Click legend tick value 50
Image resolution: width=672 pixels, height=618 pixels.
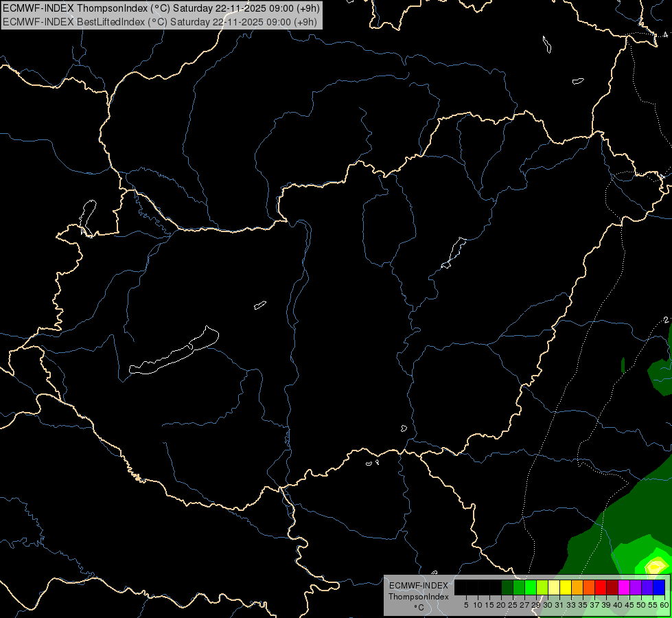(640, 605)
